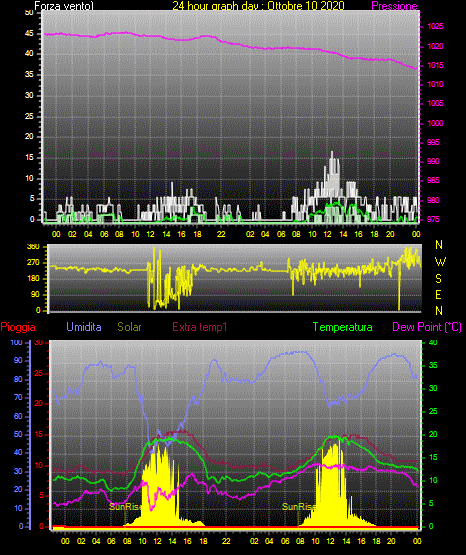Click the 'W' compass direction label
The image size is (466, 555).
[440, 262]
